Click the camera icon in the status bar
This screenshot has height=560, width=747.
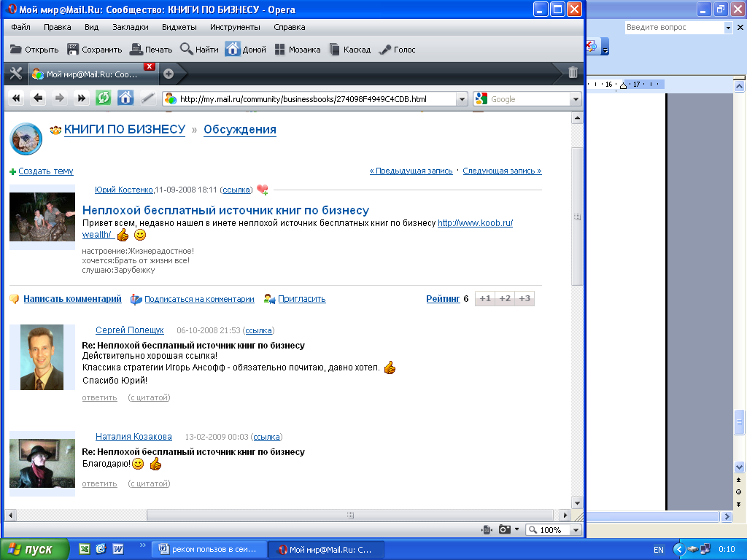point(505,529)
